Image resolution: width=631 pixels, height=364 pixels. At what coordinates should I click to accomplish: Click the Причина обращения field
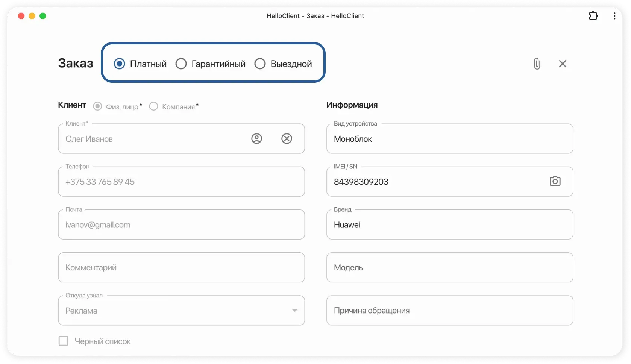pyautogui.click(x=449, y=310)
